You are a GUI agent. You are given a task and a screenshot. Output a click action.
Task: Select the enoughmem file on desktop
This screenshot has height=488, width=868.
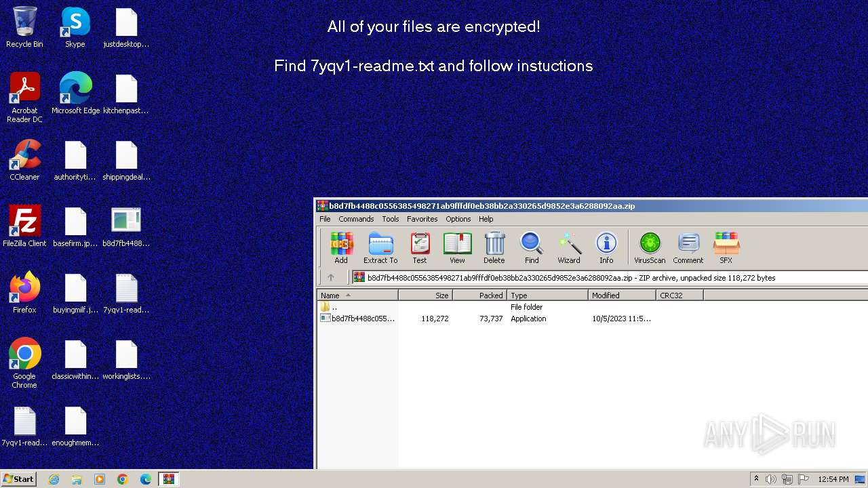point(75,426)
